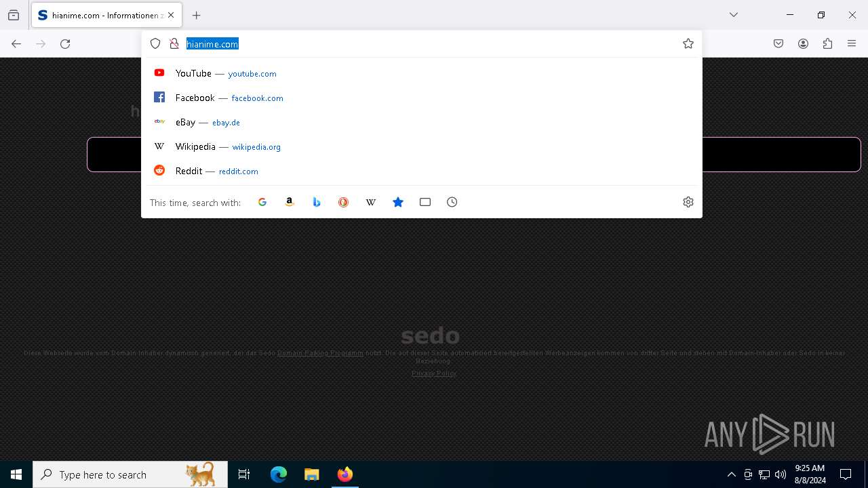This screenshot has width=868, height=488.
Task: Search within History clock icon
Action: coord(452,202)
